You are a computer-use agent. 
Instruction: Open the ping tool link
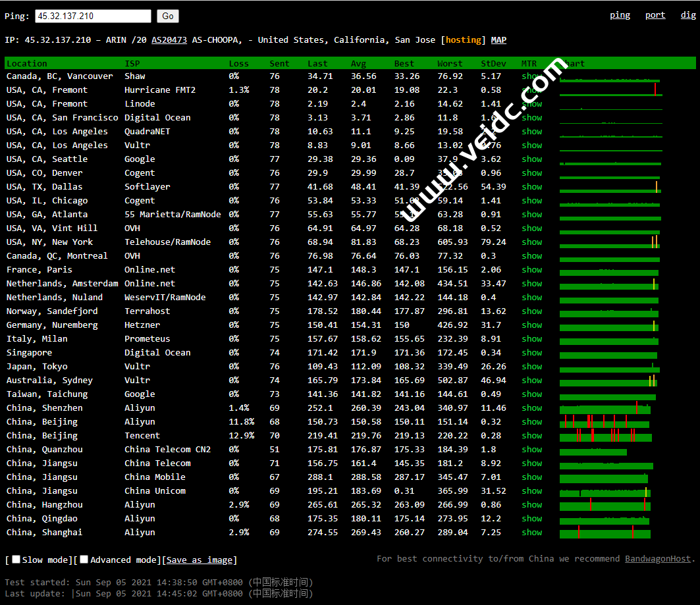[x=620, y=15]
